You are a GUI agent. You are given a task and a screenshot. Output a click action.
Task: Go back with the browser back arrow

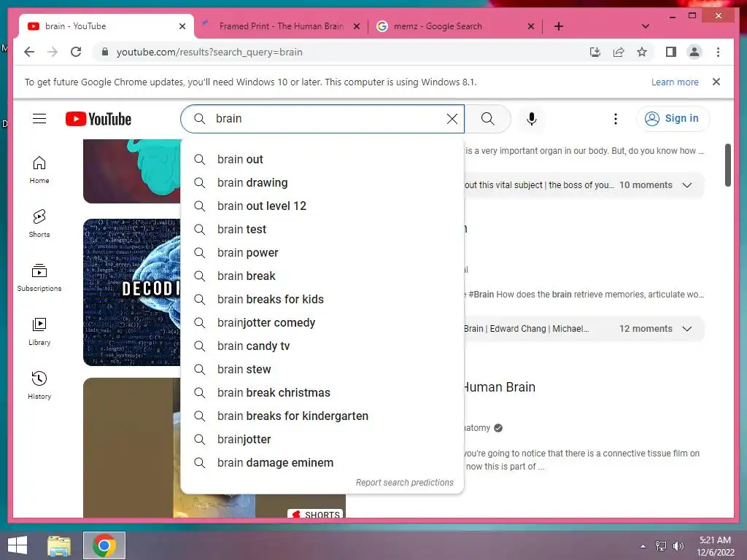click(x=29, y=52)
